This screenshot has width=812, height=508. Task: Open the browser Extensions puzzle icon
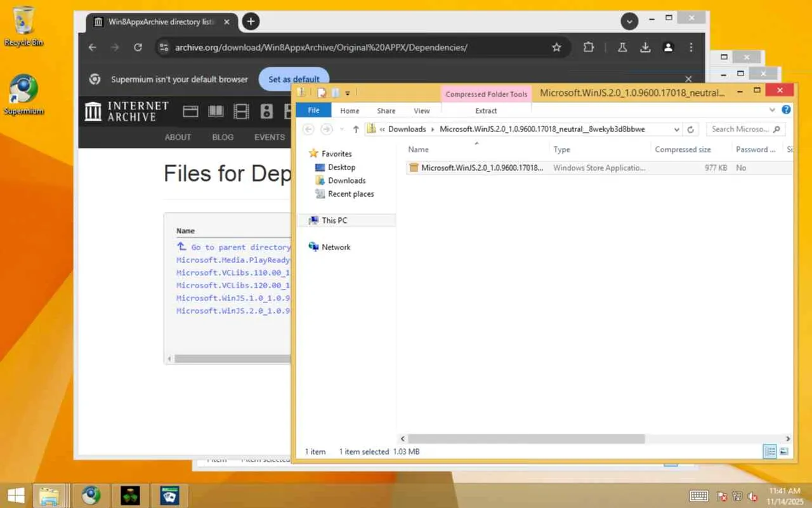click(588, 47)
